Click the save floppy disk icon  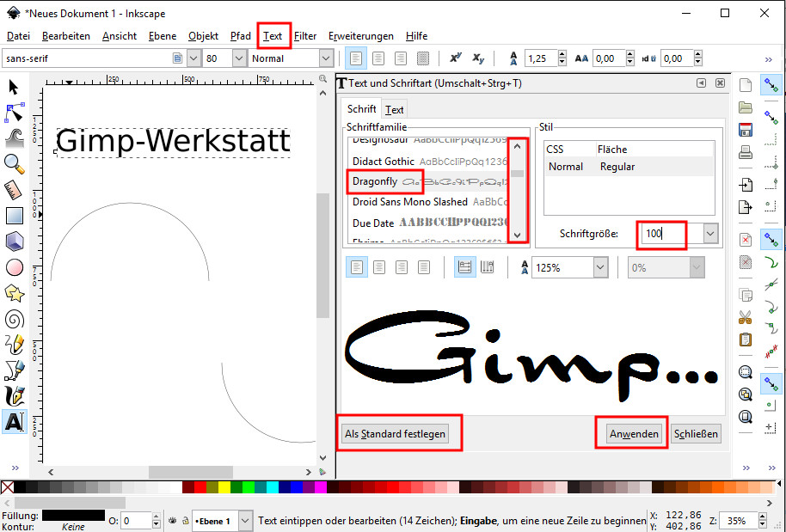click(x=746, y=130)
